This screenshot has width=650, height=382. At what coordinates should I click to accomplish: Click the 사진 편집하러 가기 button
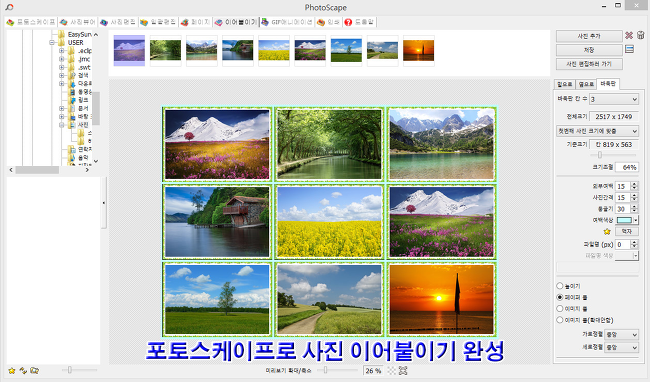point(589,64)
